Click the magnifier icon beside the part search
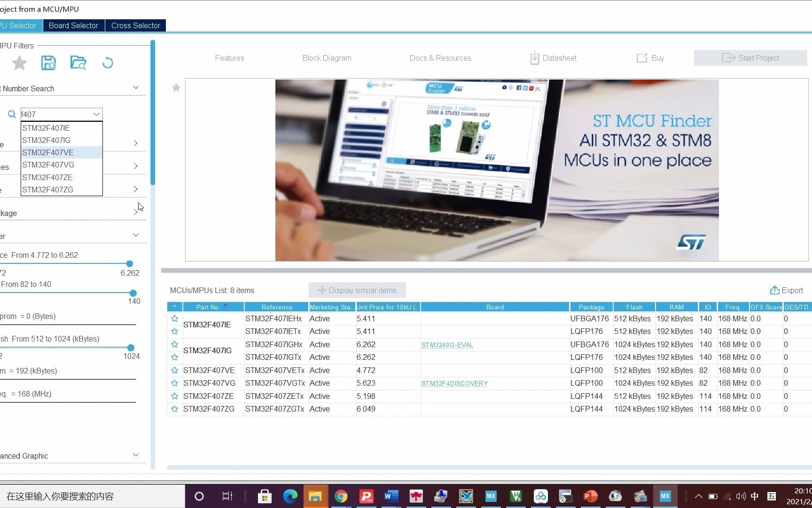This screenshot has height=508, width=812. (x=12, y=114)
